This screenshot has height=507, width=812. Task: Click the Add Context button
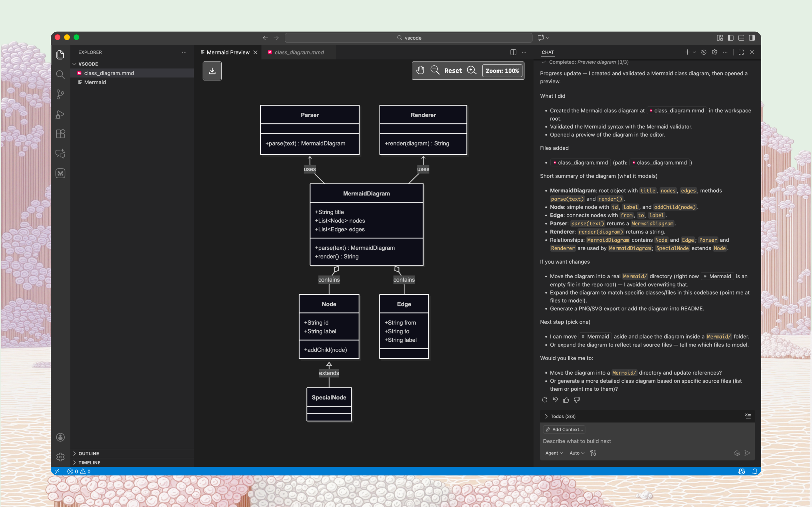click(565, 429)
